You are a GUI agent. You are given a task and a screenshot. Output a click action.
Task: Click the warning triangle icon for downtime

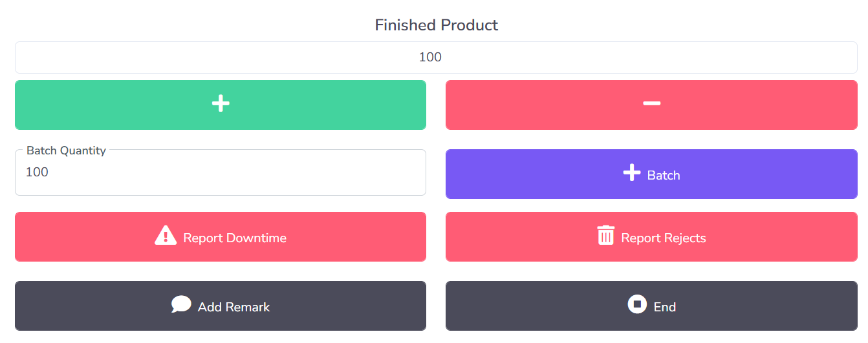[x=166, y=235]
